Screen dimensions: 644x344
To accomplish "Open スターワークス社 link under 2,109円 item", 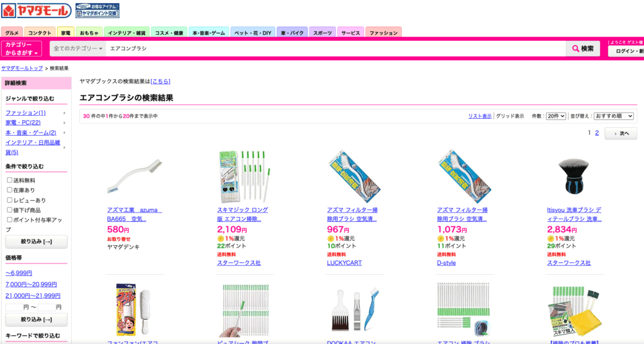I will point(238,263).
